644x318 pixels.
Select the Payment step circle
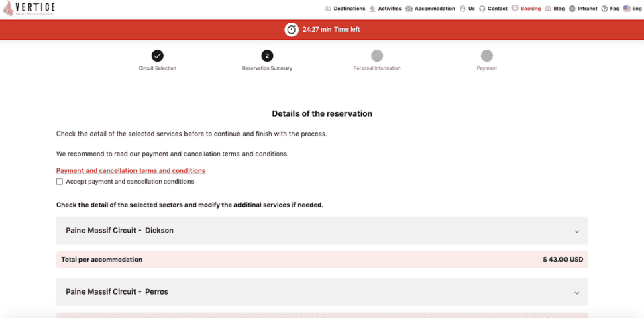(x=487, y=56)
